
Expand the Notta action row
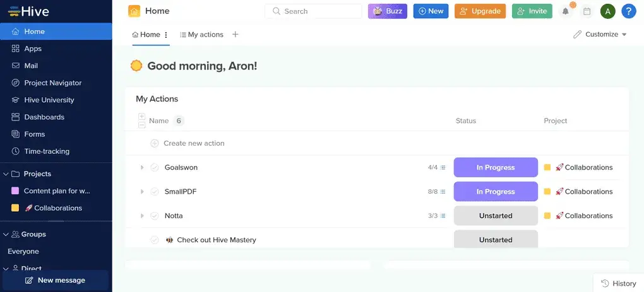click(x=142, y=216)
